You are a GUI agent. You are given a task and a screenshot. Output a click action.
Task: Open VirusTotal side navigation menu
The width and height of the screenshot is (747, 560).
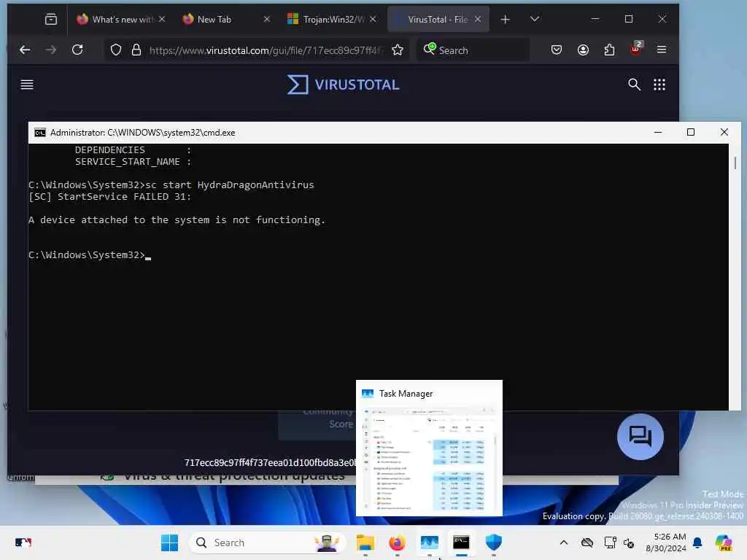27,85
